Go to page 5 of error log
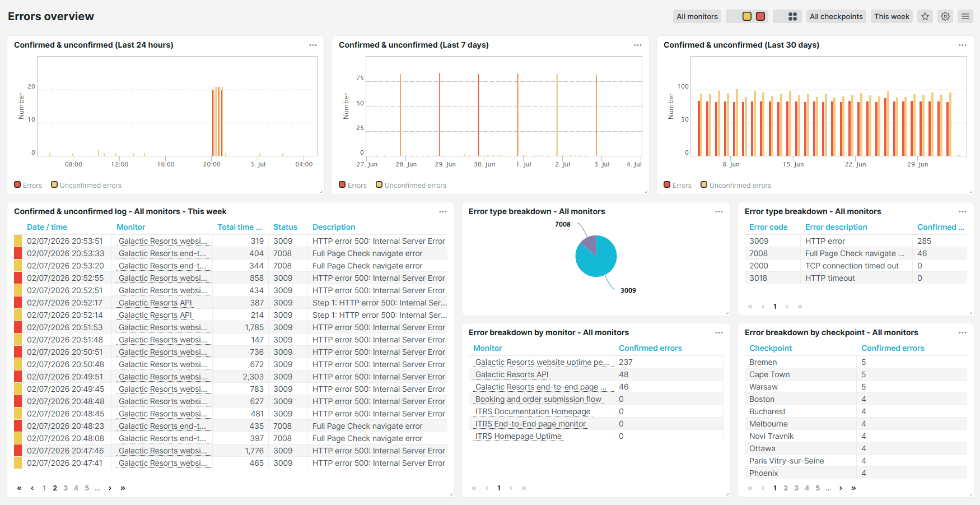Screen dimensions: 980x505 87,488
